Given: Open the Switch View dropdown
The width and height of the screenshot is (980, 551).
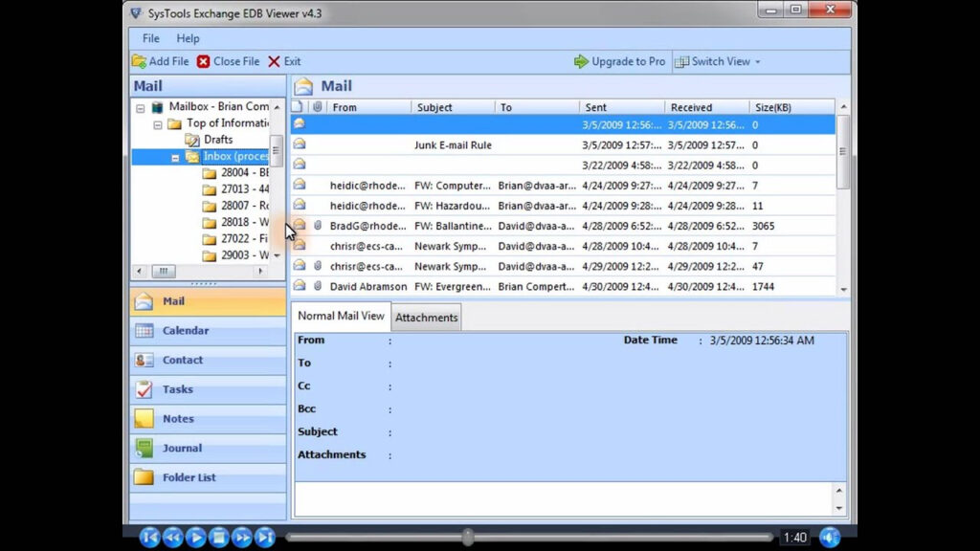Looking at the screenshot, I should (718, 61).
